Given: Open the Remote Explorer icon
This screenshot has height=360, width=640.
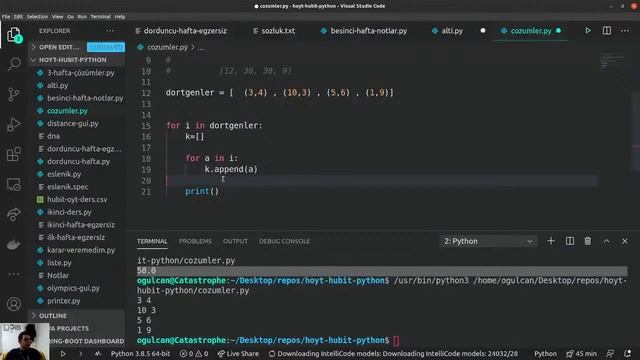Looking at the screenshot, I should (x=14, y=184).
